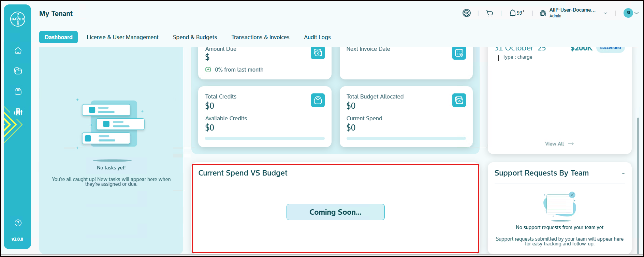The image size is (644, 257).
Task: Open the folder icon in sidebar
Action: pyautogui.click(x=18, y=71)
